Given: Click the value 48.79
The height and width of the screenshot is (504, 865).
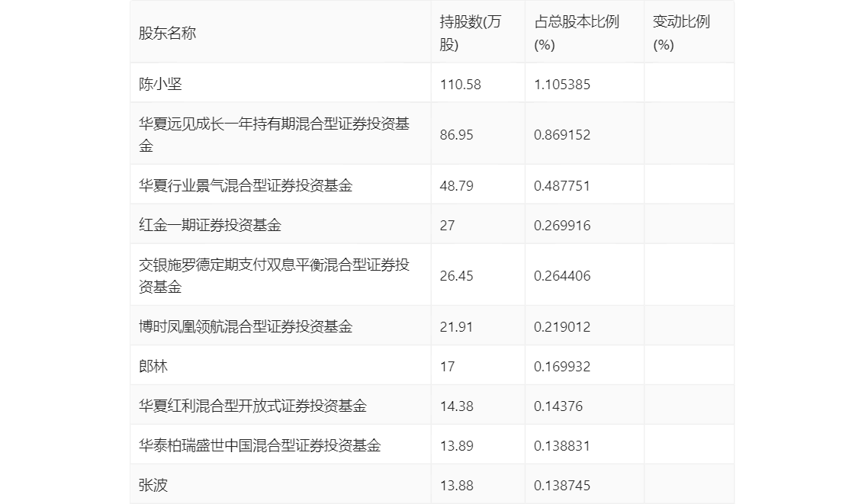Looking at the screenshot, I should pos(456,186).
